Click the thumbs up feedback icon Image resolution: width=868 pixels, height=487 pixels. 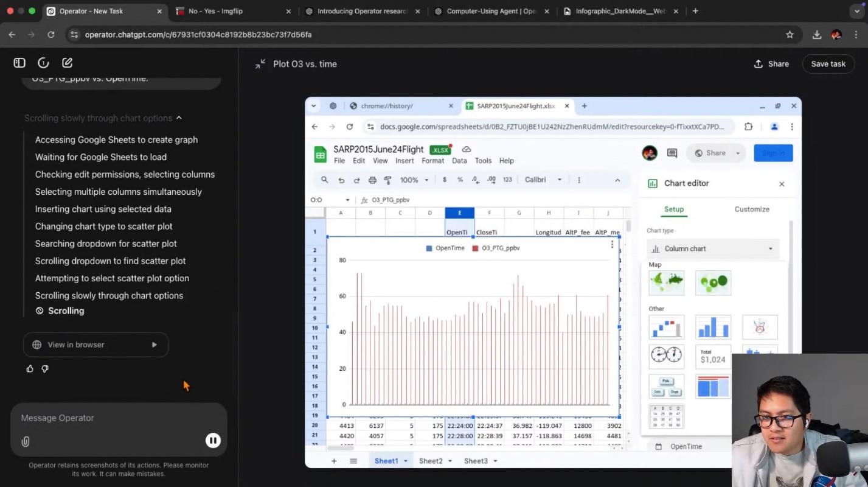[x=30, y=368]
